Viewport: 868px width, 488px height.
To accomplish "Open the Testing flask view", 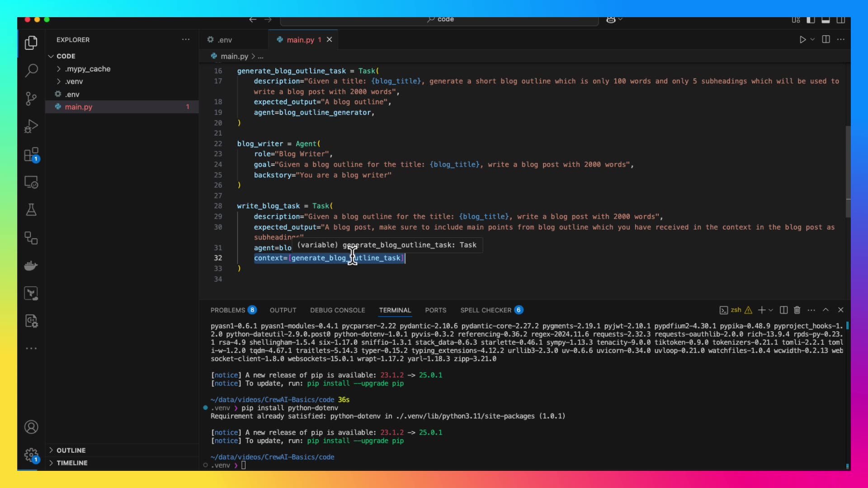I will point(31,210).
